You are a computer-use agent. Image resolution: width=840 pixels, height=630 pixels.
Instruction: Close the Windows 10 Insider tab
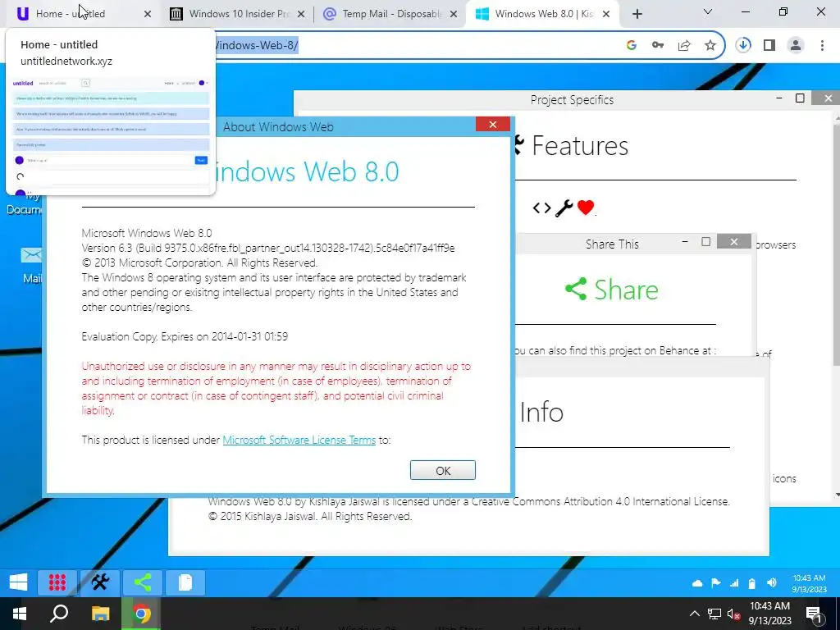pos(301,14)
